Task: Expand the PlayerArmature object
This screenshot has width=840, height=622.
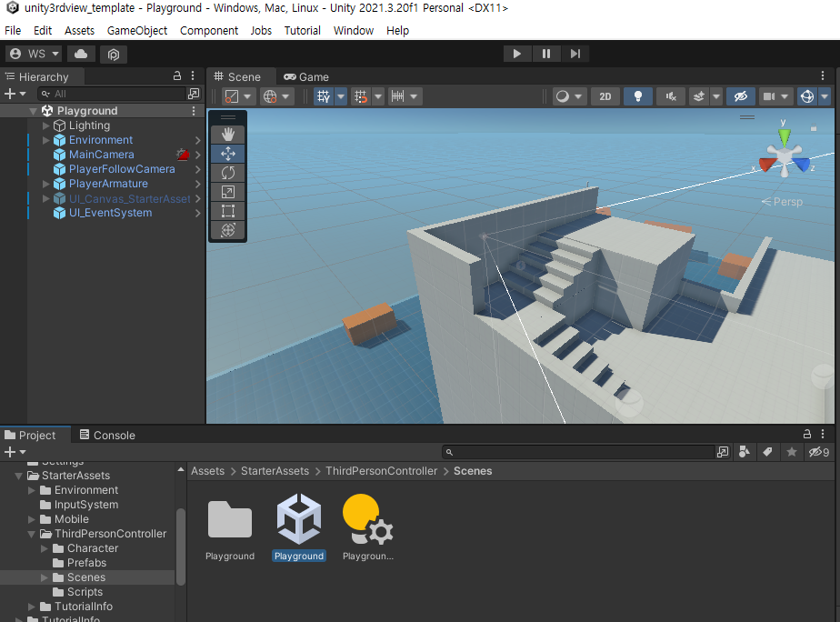Action: pyautogui.click(x=46, y=184)
